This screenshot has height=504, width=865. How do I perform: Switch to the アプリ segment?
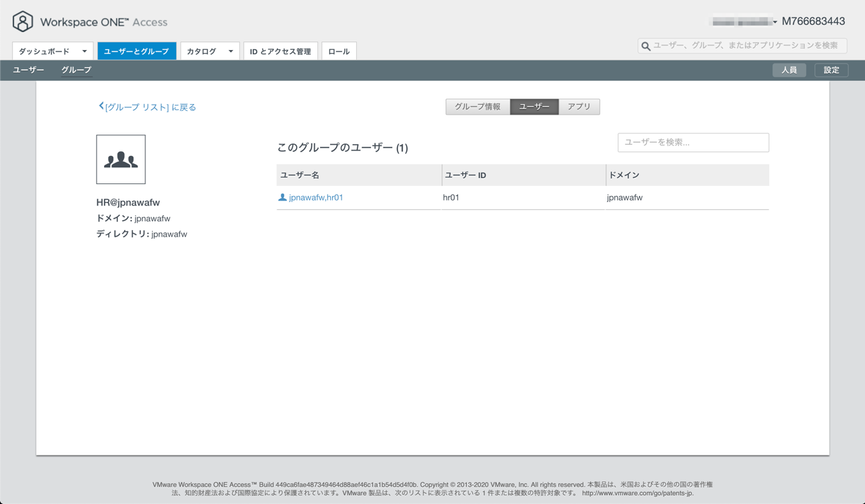click(579, 107)
